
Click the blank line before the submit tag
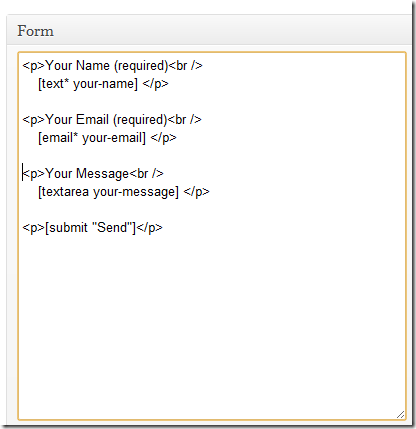pyautogui.click(x=212, y=209)
